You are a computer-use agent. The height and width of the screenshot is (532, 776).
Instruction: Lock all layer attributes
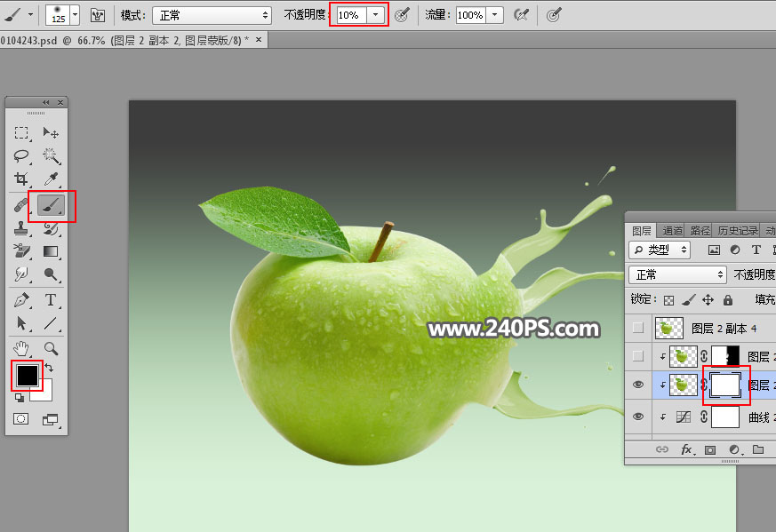(x=727, y=299)
